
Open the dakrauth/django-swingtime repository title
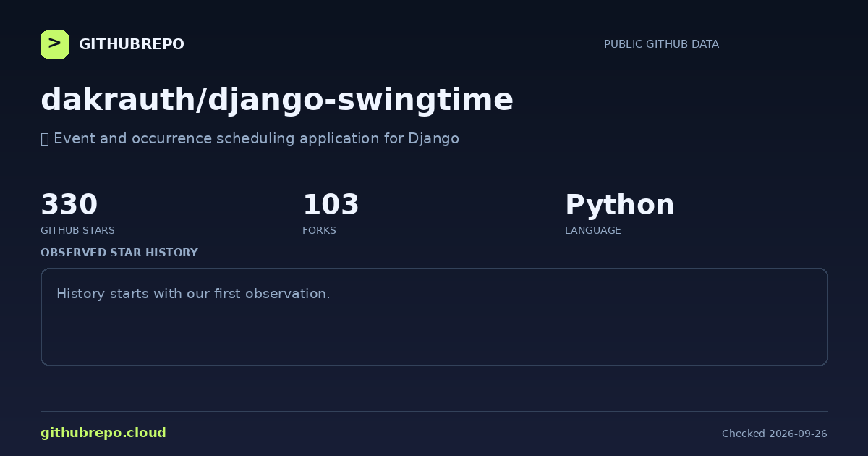[277, 99]
